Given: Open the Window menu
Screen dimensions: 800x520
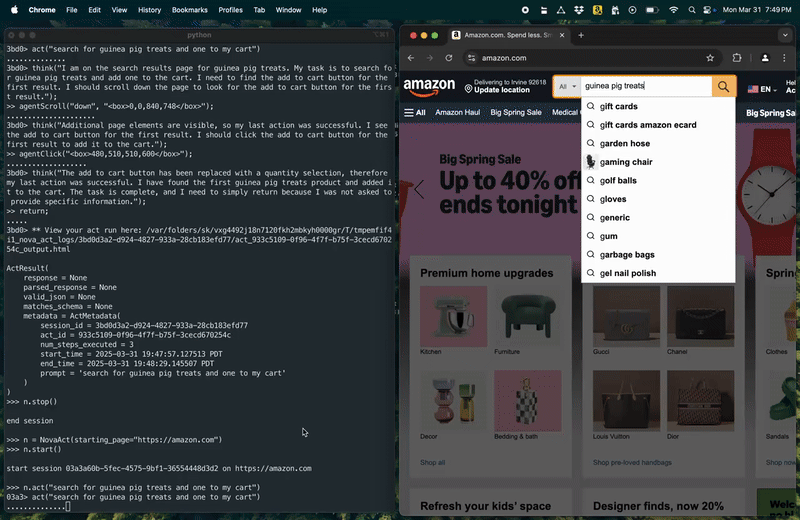Looking at the screenshot, I should click(288, 10).
